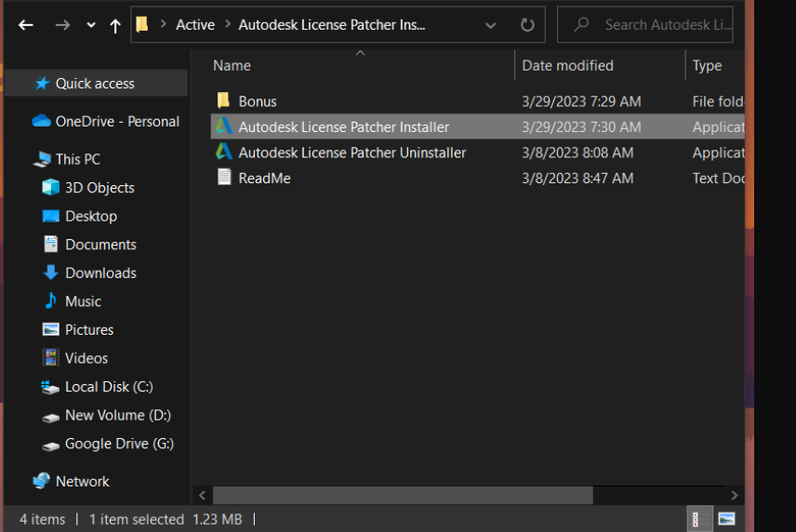Open the recent locations dropdown chevron
Image resolution: width=796 pixels, height=532 pixels.
(90, 25)
